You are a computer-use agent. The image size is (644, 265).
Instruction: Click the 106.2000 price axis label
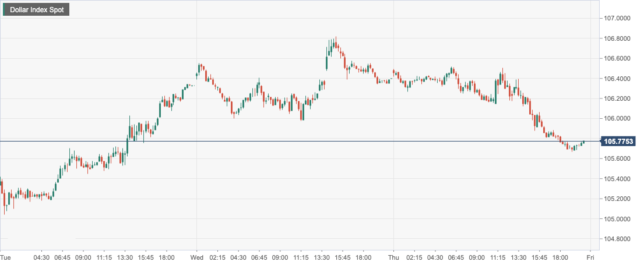(618, 99)
